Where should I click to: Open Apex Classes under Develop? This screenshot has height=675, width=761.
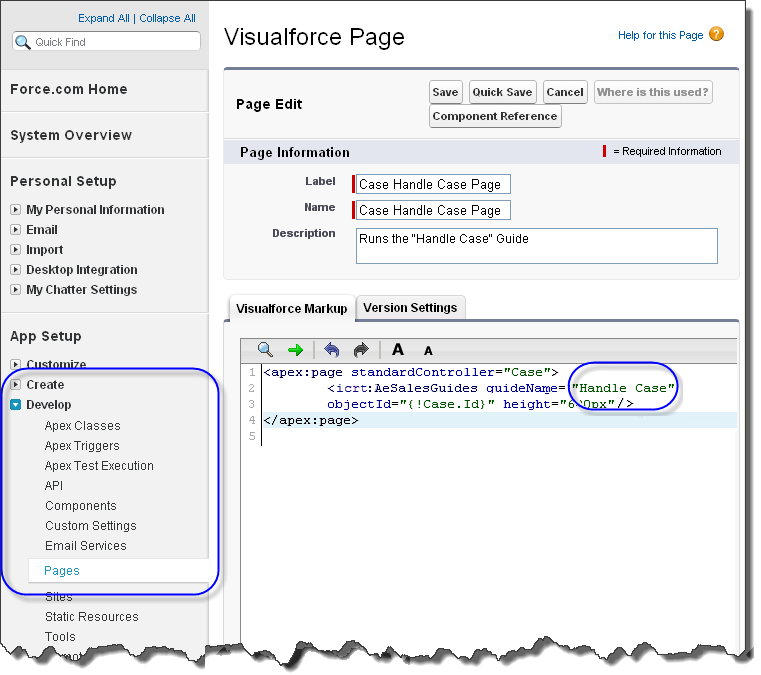pyautogui.click(x=83, y=426)
